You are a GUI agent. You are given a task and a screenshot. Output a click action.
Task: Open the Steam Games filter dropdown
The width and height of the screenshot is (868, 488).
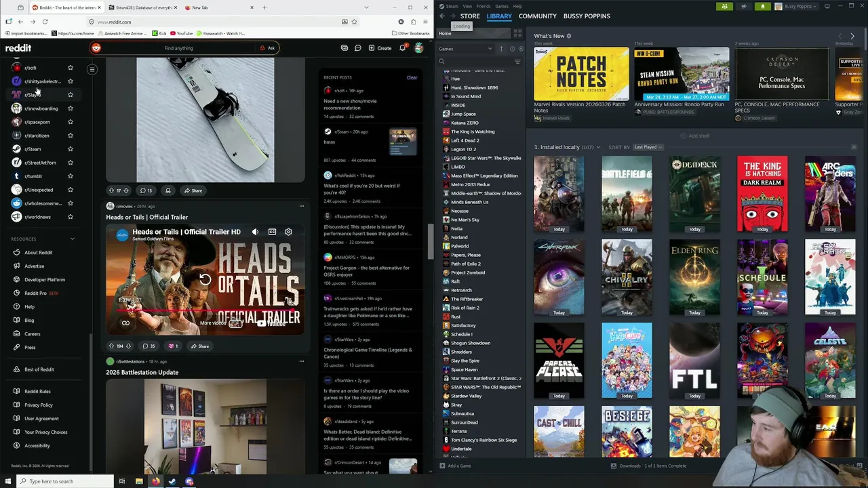(466, 49)
